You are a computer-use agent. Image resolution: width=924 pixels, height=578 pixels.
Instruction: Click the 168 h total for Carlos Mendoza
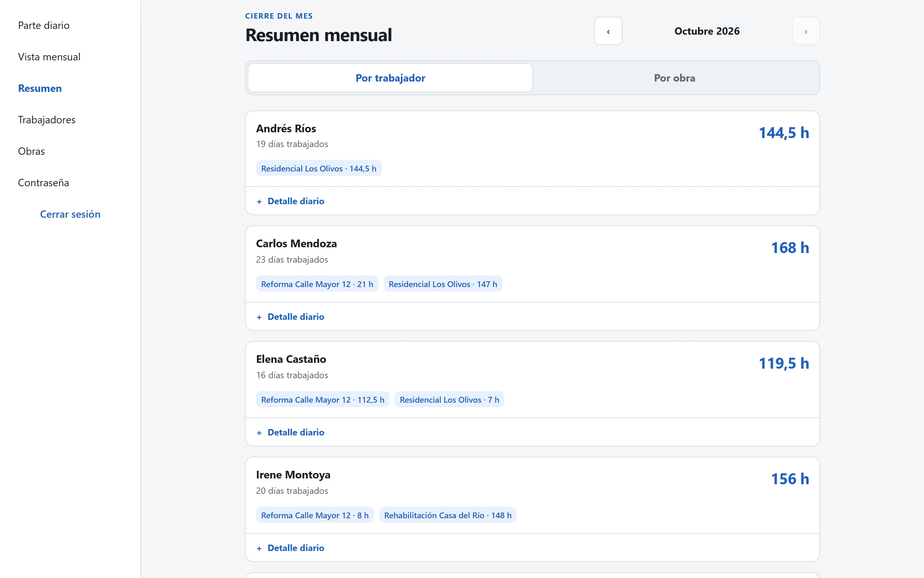pyautogui.click(x=790, y=248)
